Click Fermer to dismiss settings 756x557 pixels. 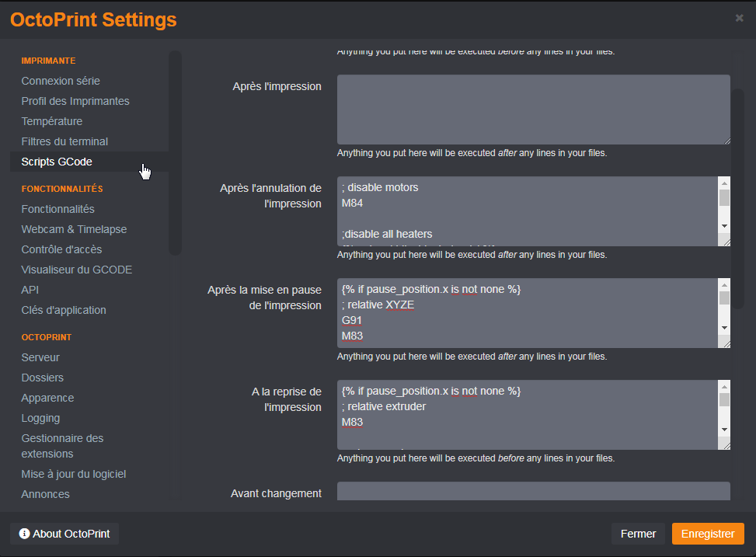(x=638, y=534)
